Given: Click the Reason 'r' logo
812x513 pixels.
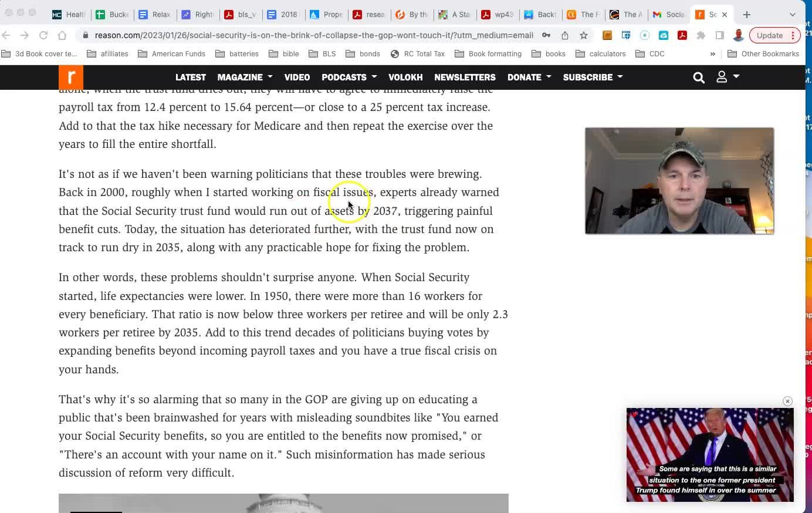Looking at the screenshot, I should (x=71, y=77).
